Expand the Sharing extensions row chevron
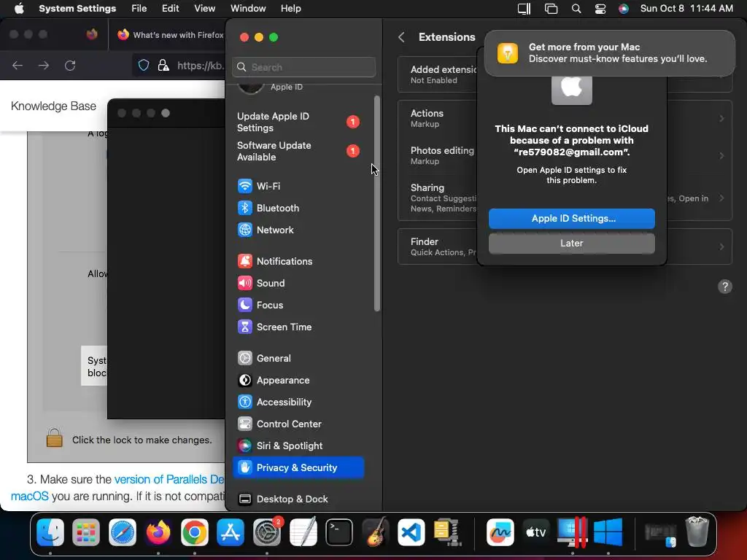The image size is (747, 560). point(721,198)
